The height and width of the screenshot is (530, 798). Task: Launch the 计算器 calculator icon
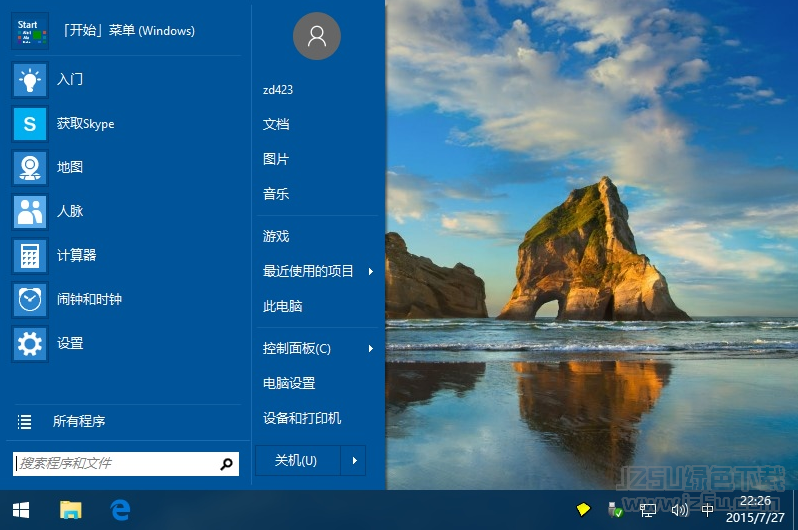point(30,256)
